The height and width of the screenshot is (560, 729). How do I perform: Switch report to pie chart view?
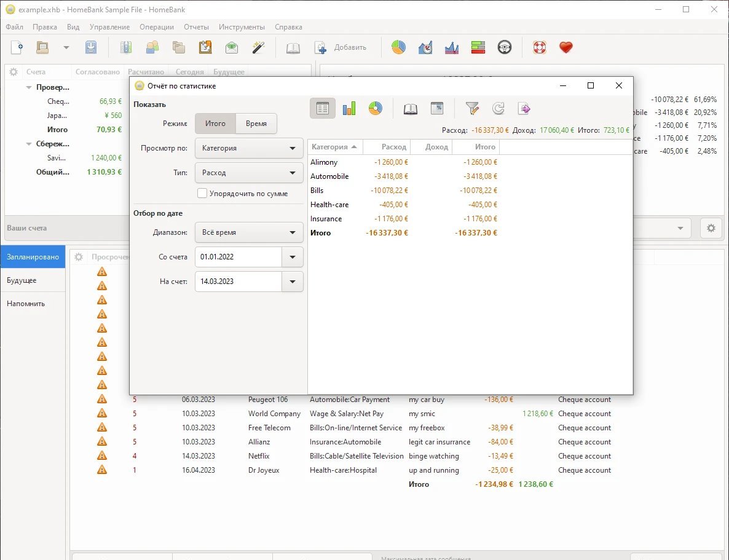coord(375,109)
